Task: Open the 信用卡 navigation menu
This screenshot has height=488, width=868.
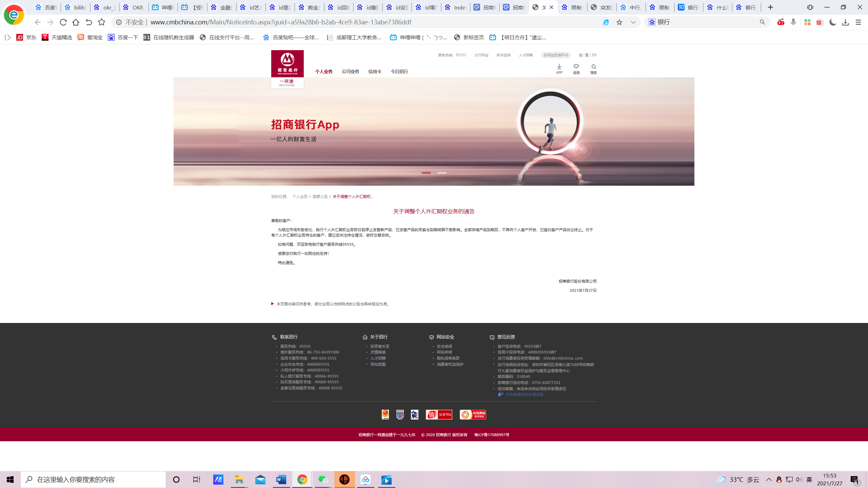Action: point(375,72)
